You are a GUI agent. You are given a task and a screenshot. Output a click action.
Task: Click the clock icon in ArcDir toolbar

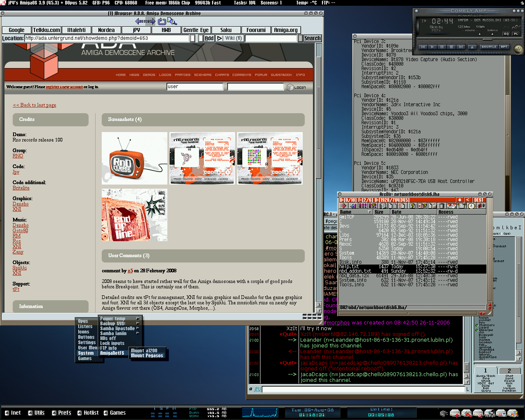[472, 206]
